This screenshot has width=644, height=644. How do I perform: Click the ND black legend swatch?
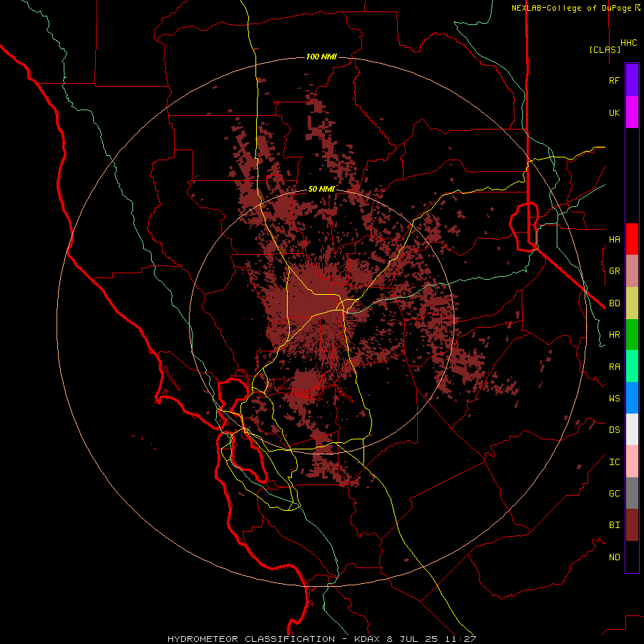(x=632, y=557)
